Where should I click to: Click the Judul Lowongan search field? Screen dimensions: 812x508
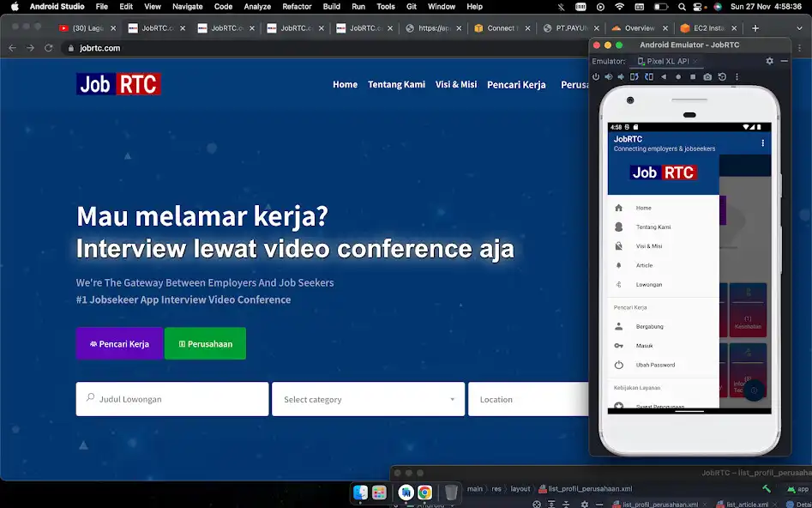(172, 399)
